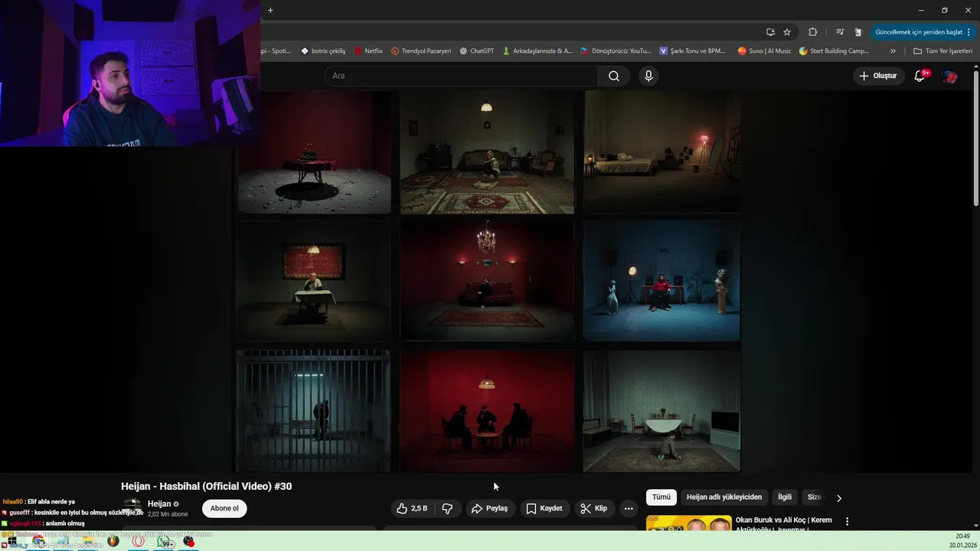980x551 pixels.
Task: Open more actions three-dot menu under video
Action: 629,508
